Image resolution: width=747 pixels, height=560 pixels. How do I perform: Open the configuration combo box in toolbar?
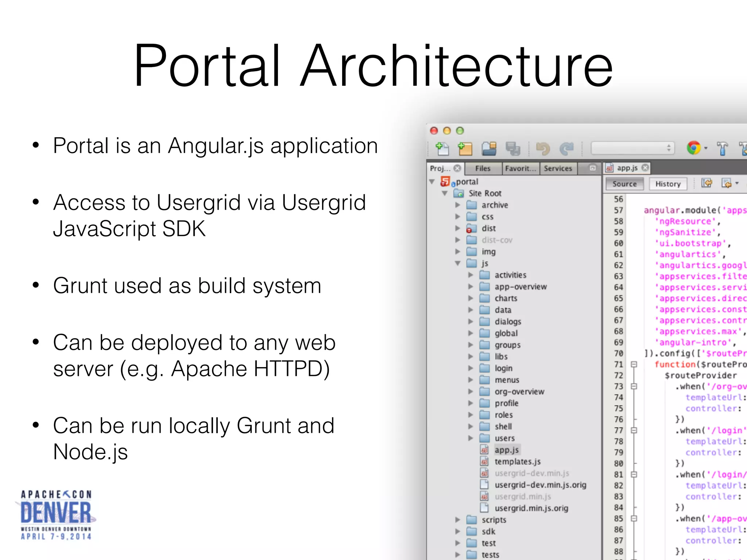(632, 148)
